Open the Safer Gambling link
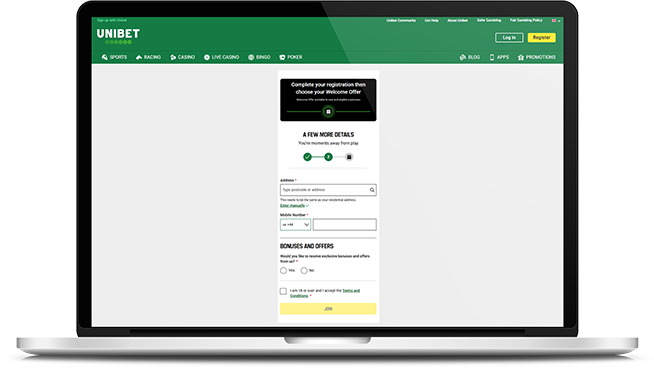The height and width of the screenshot is (368, 654). coord(489,20)
